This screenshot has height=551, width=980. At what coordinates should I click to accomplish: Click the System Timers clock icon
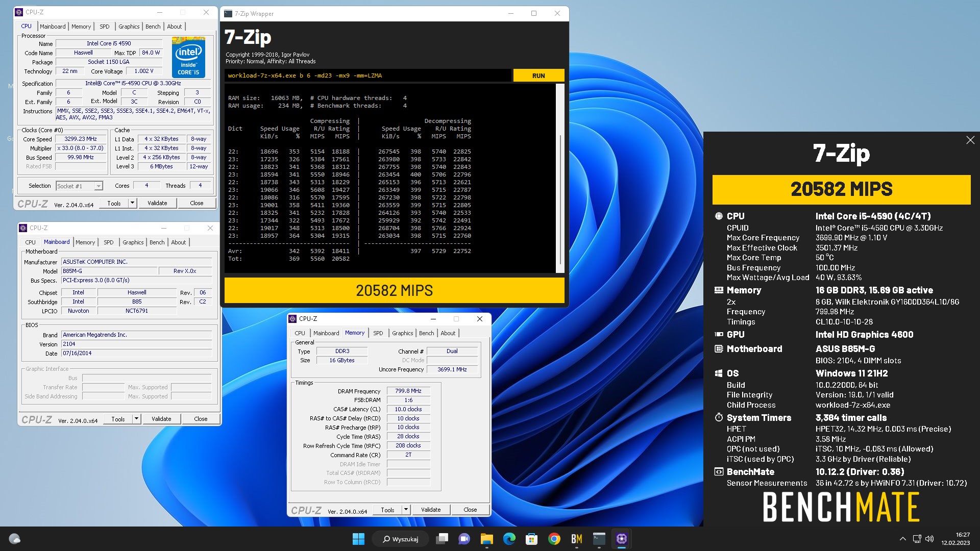tap(719, 418)
